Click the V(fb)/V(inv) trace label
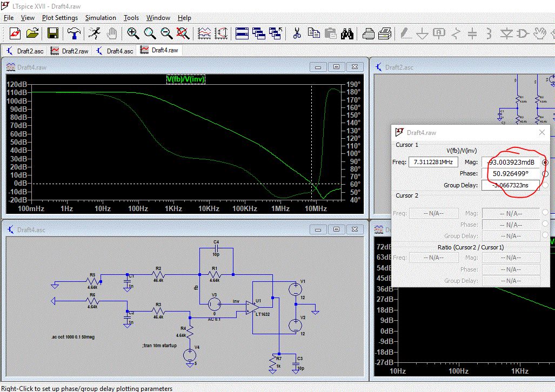This screenshot has height=392, width=555. click(186, 79)
